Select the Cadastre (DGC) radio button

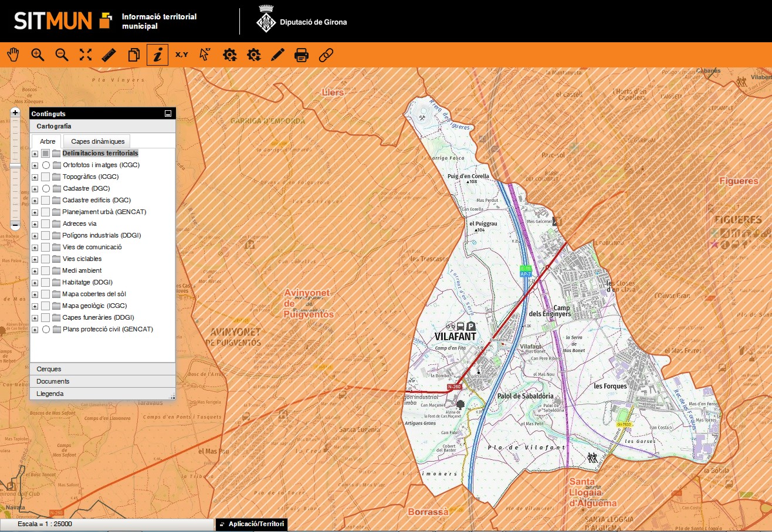46,188
